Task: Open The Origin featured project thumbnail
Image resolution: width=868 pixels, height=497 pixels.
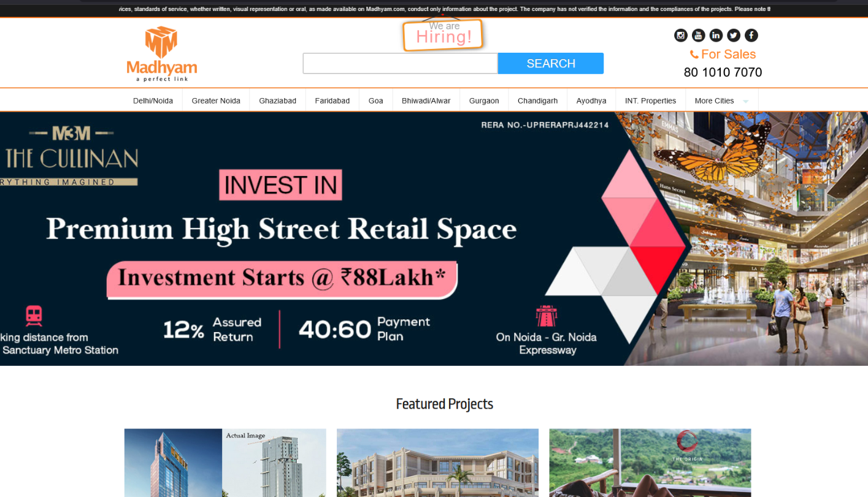Action: [x=650, y=463]
